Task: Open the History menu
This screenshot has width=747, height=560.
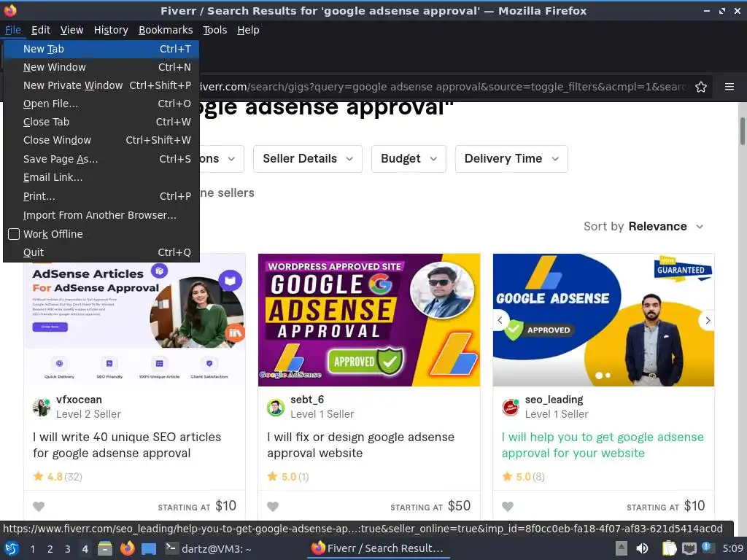Action: 111,30
